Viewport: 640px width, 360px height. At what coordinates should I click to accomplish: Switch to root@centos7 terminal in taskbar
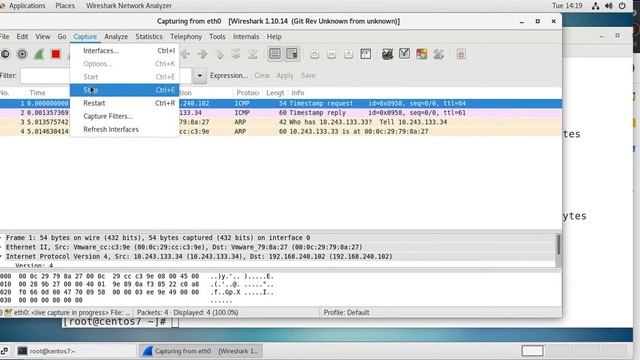76,351
